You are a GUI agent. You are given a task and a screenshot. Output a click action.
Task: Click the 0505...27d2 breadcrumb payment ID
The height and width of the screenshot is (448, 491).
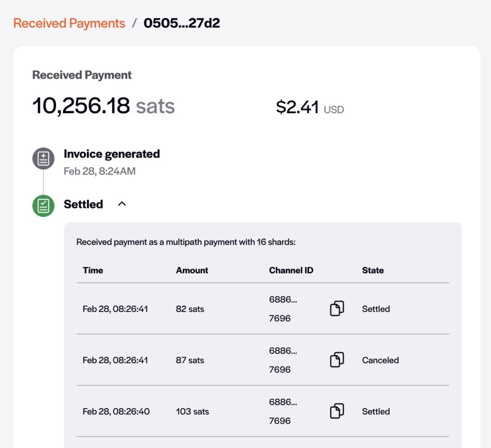(182, 23)
